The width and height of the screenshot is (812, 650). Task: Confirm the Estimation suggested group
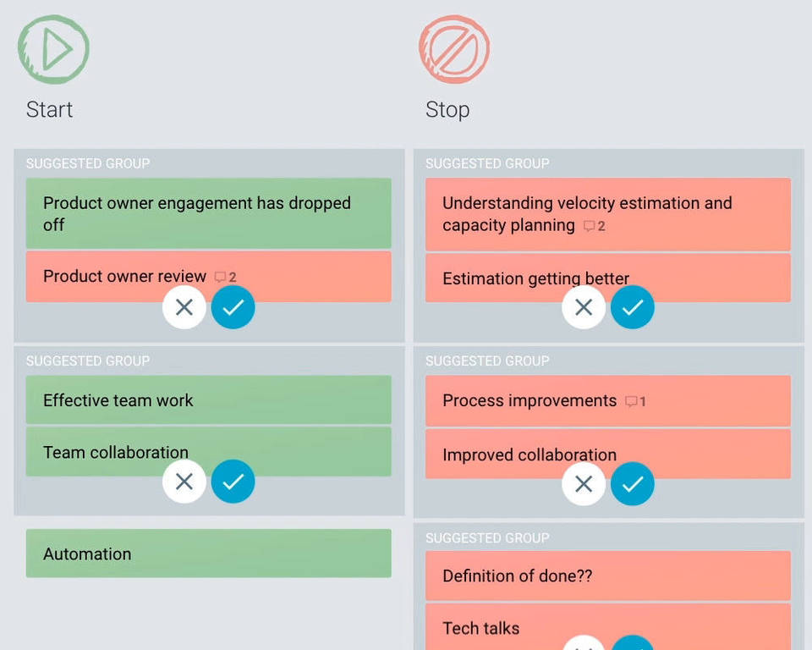[x=632, y=307]
